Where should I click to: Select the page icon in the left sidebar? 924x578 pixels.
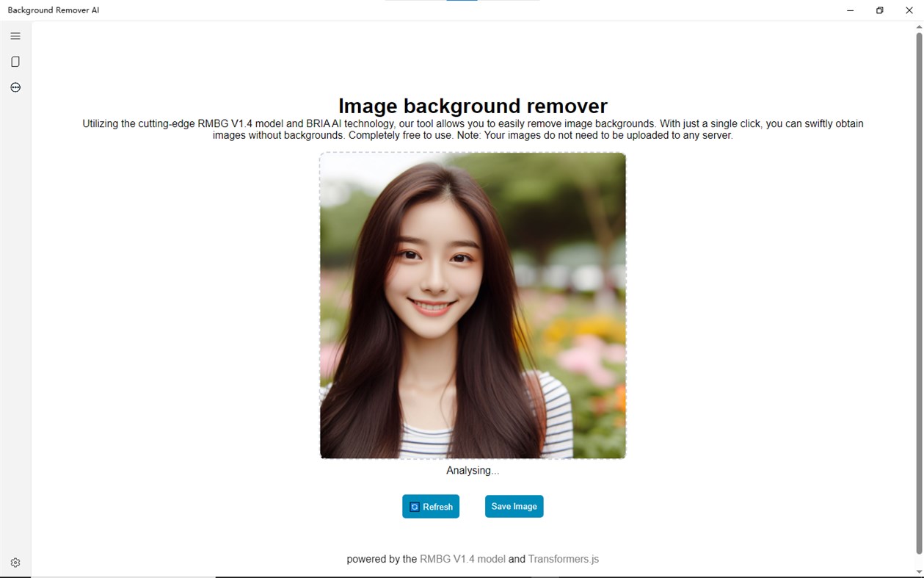coord(15,61)
